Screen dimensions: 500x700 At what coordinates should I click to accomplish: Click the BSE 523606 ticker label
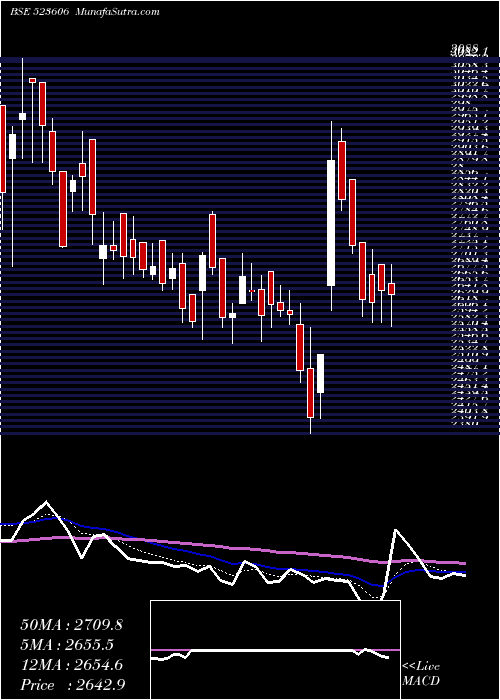39,12
